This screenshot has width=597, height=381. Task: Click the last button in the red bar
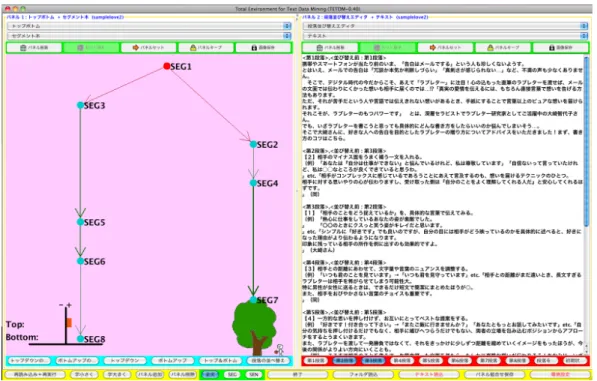[x=575, y=360]
